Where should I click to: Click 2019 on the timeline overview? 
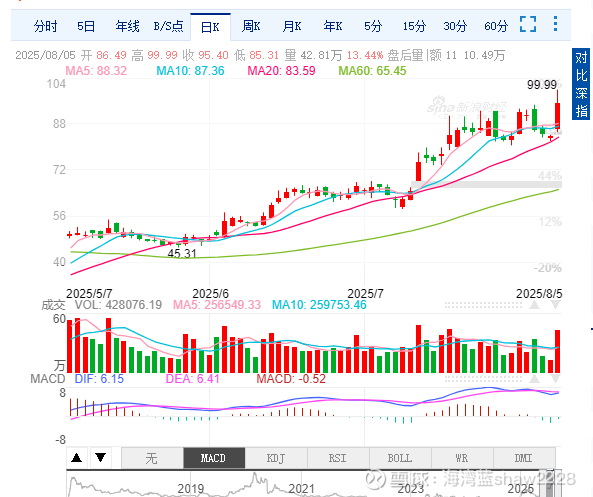(191, 489)
